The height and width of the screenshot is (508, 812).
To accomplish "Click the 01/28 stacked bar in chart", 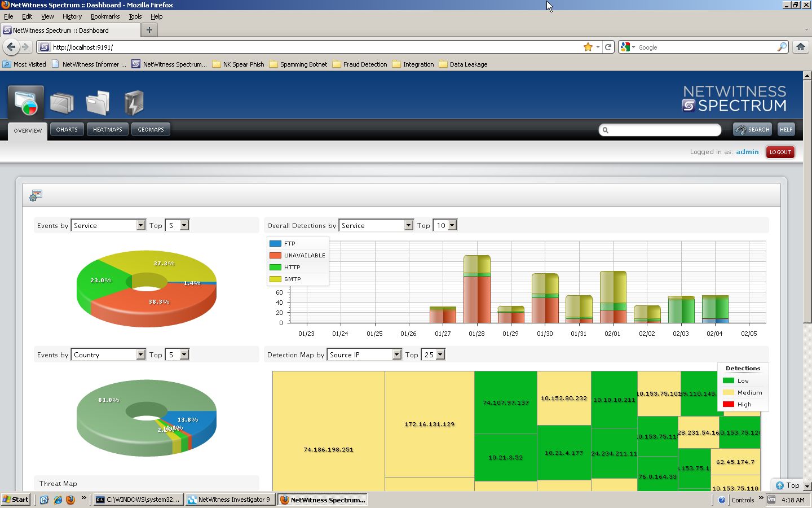I will (476, 289).
